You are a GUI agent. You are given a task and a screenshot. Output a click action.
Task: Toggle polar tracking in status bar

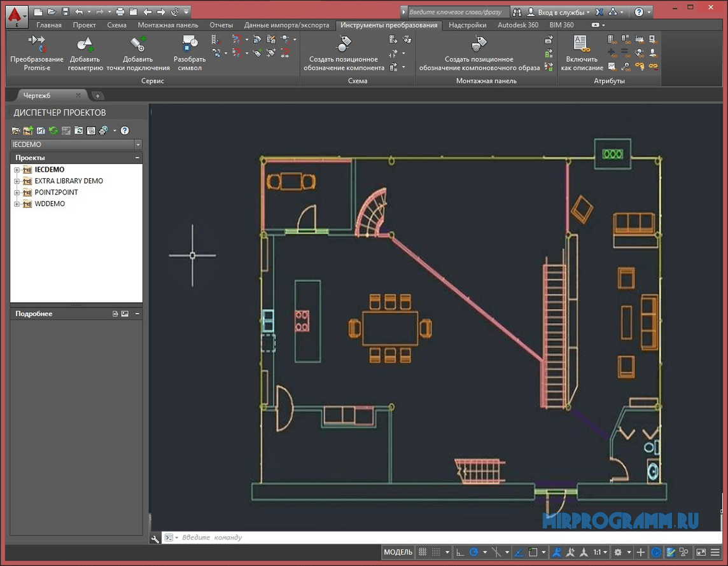(x=473, y=553)
